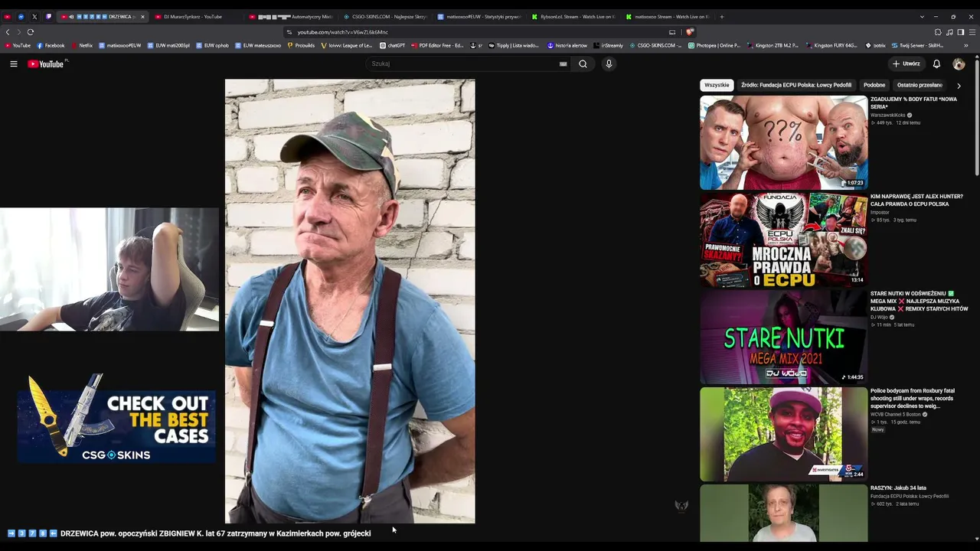
Task: Open YouTube notifications bell
Action: click(x=936, y=64)
